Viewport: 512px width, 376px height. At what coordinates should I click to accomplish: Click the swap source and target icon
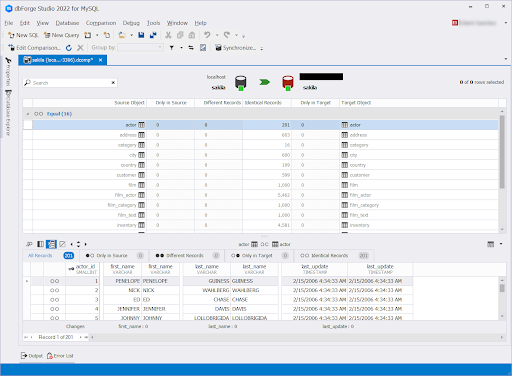[191, 48]
